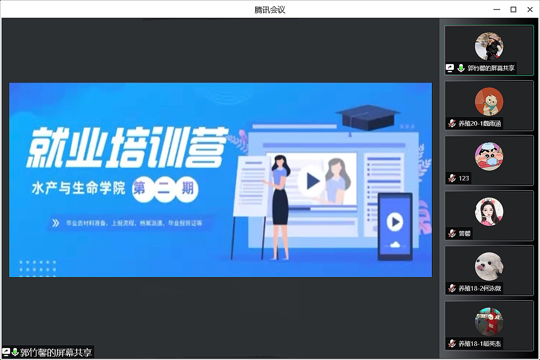The width and height of the screenshot is (540, 360).
Task: Click the muted mic icon of the 养殖18-2 participant
Action: point(452,288)
